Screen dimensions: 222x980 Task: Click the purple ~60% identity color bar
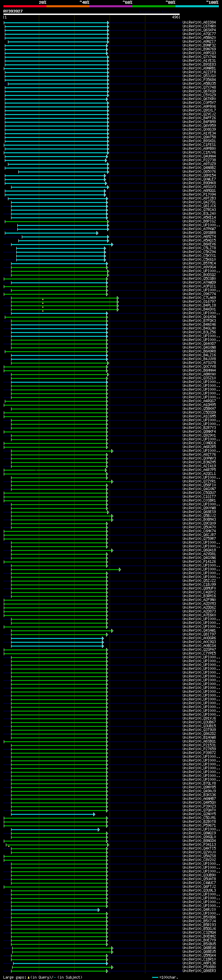[x=111, y=7]
